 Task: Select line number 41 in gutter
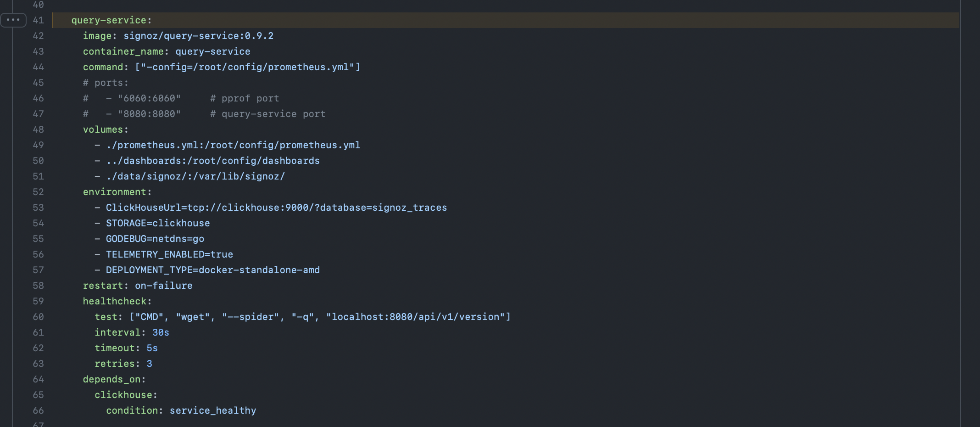coord(39,20)
